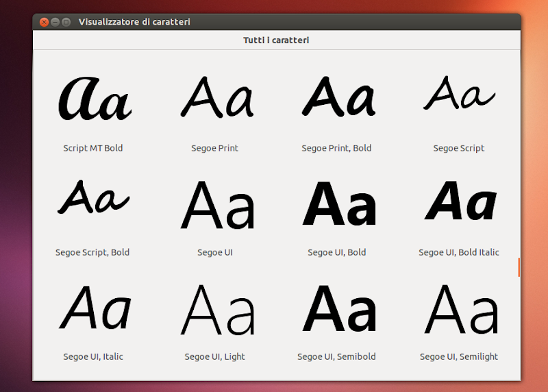The width and height of the screenshot is (548, 392).
Task: Maximize the Visualizzatore di caratteri window
Action: [x=66, y=22]
